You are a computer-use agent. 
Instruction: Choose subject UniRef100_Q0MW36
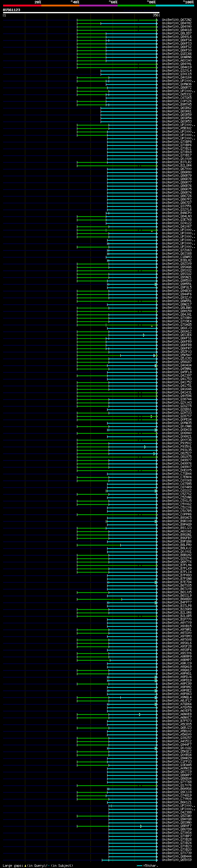coord(177,84)
